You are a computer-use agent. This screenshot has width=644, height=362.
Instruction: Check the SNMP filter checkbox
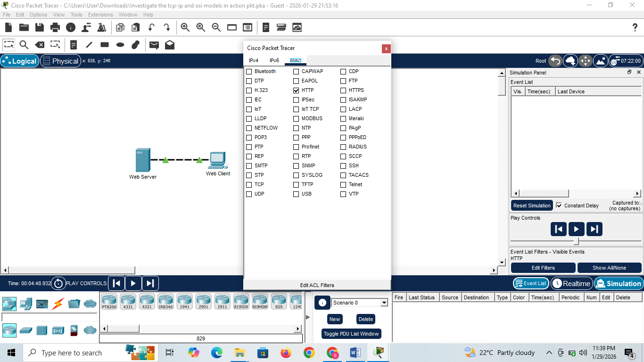click(x=296, y=165)
